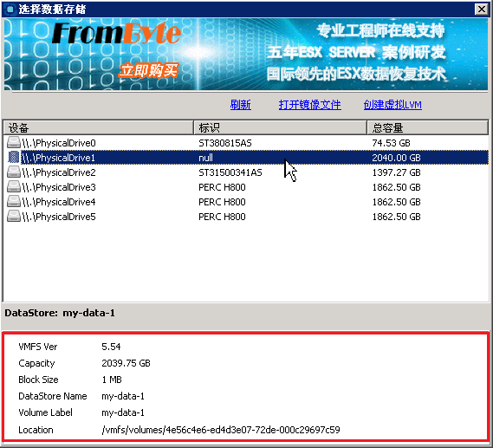Open the 打开镜像文件 link
The width and height of the screenshot is (493, 448).
[309, 105]
